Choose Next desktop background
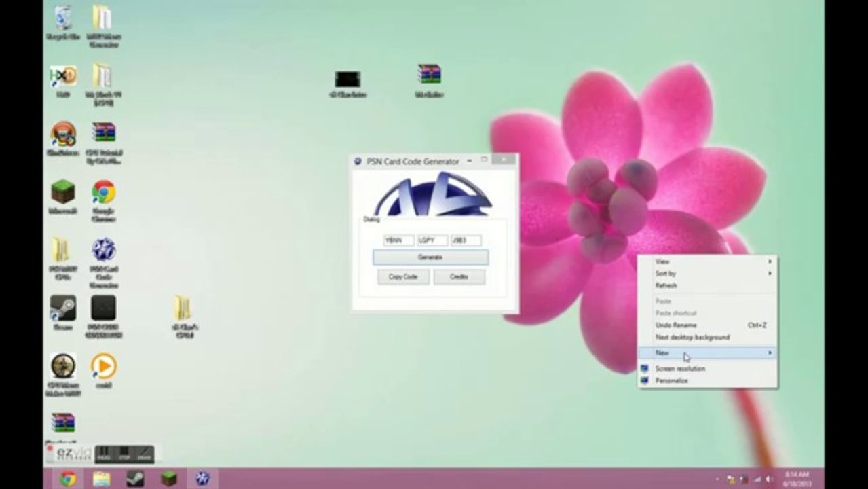Screen dimensions: 868x489 tap(707, 337)
